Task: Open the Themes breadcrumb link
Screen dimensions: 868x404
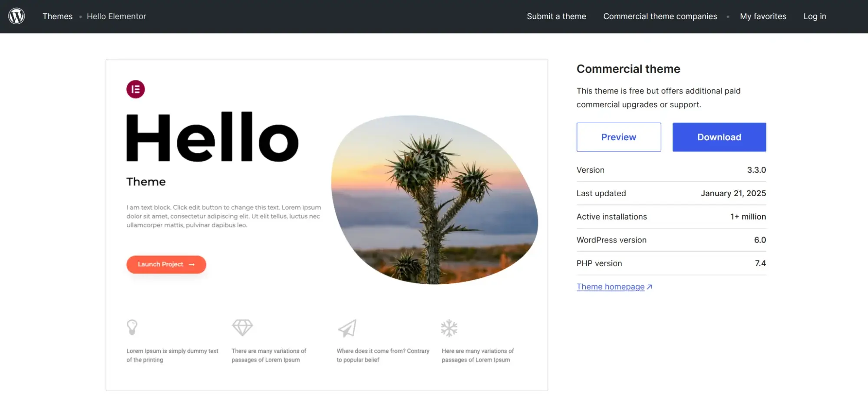Action: (x=57, y=16)
